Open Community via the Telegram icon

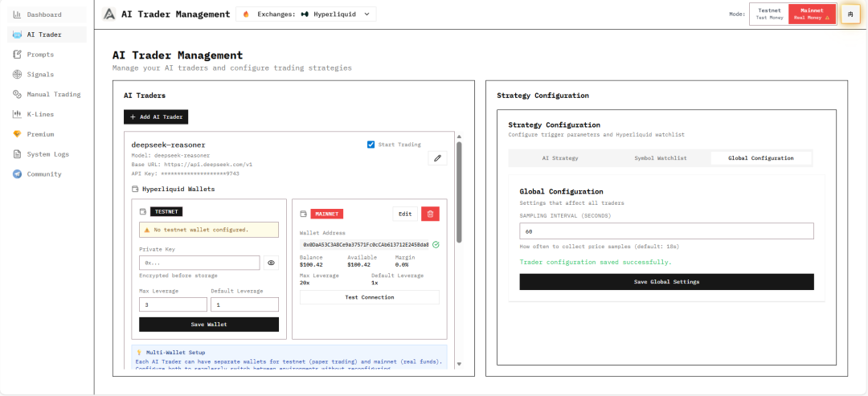(x=18, y=174)
